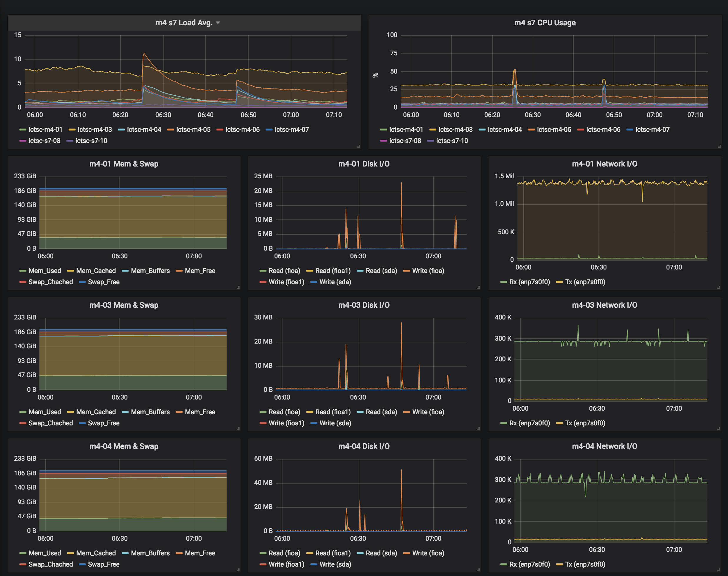Screen dimensions: 728x576
Task: Toggle ictsc-m4-05 series in Load Avg. legend
Action: click(x=193, y=129)
